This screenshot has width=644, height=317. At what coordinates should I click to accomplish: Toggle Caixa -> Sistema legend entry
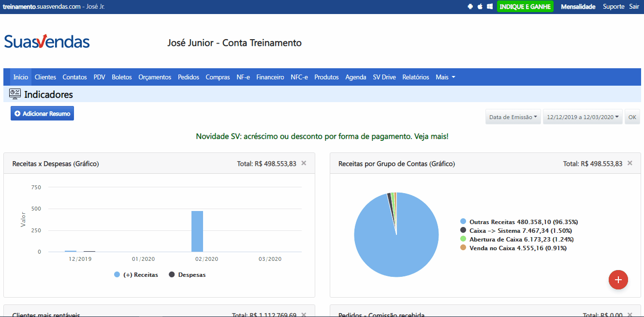(x=516, y=231)
